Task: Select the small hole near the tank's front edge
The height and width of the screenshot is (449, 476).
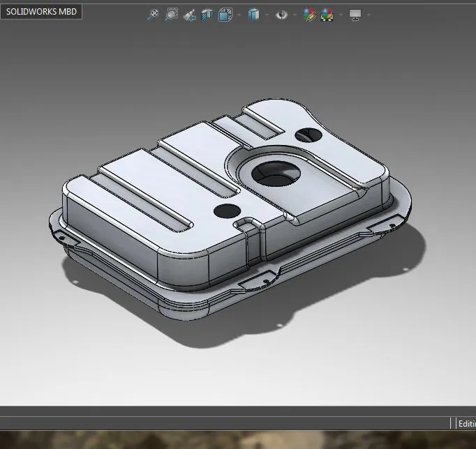Action: pos(226,211)
